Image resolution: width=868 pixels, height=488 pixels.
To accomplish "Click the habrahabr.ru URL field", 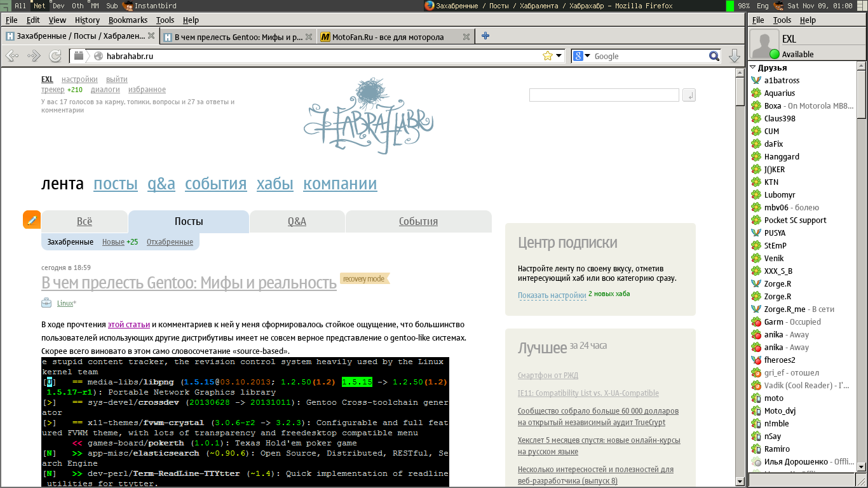I will (x=318, y=56).
